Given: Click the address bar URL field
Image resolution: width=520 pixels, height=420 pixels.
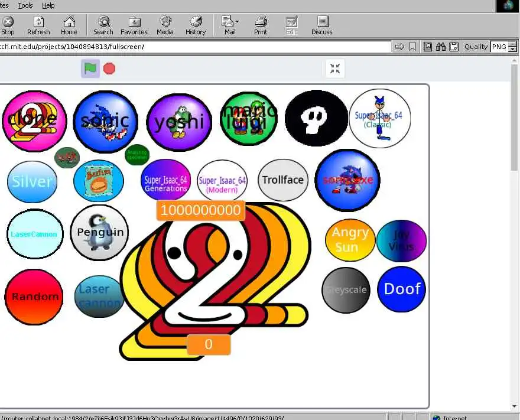Looking at the screenshot, I should coord(195,47).
